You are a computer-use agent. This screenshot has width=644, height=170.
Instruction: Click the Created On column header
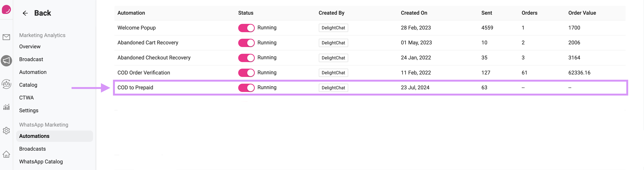click(x=414, y=13)
